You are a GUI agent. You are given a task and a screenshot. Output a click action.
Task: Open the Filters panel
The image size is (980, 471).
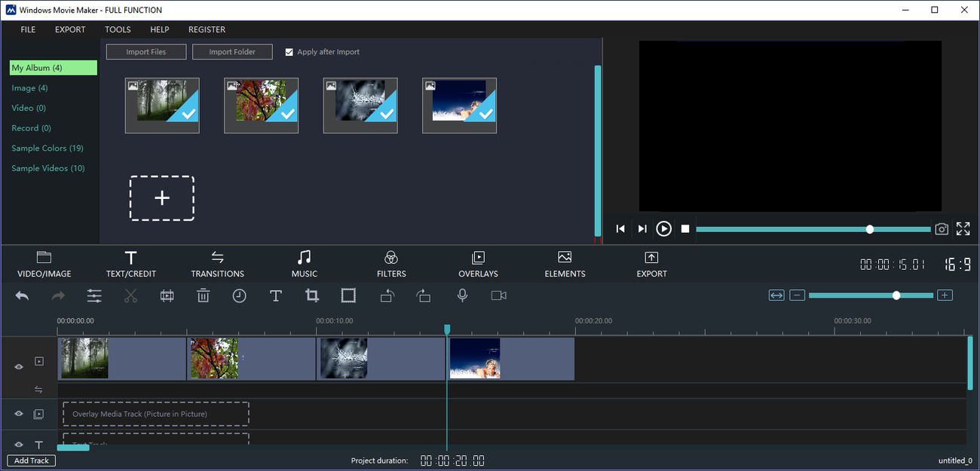coord(390,264)
